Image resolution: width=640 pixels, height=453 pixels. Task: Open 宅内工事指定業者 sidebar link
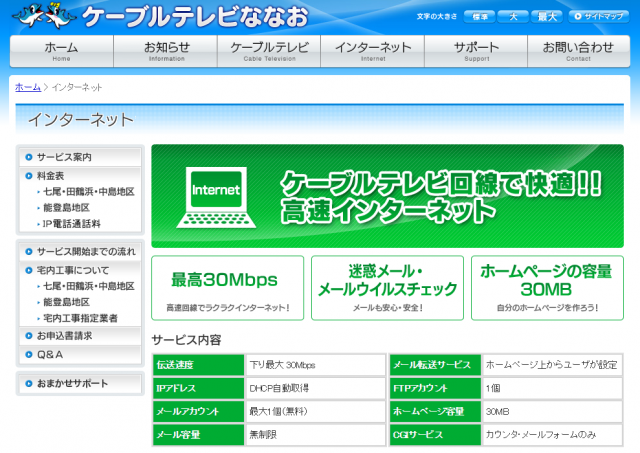point(80,318)
